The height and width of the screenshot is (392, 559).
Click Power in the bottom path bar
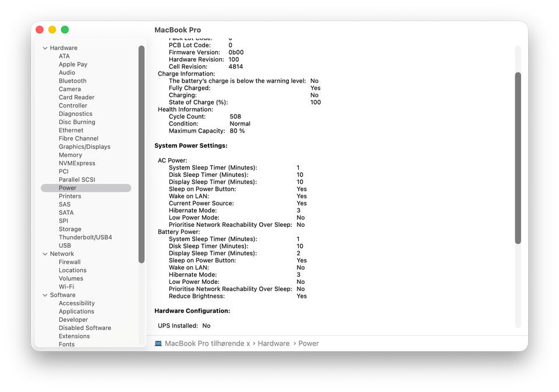click(x=309, y=344)
